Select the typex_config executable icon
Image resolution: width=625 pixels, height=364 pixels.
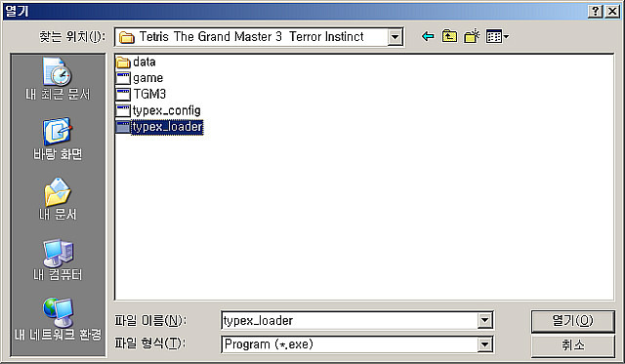123,110
